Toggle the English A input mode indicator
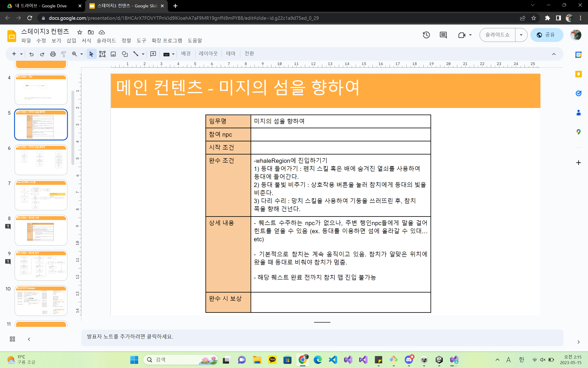This screenshot has width=588, height=368. click(508, 359)
